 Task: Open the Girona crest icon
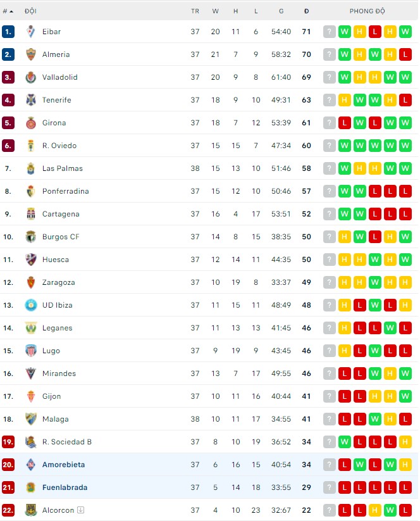(x=31, y=123)
